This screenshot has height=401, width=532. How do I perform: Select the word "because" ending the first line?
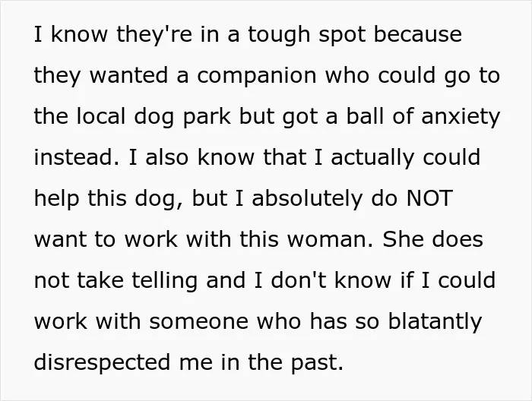(x=418, y=34)
